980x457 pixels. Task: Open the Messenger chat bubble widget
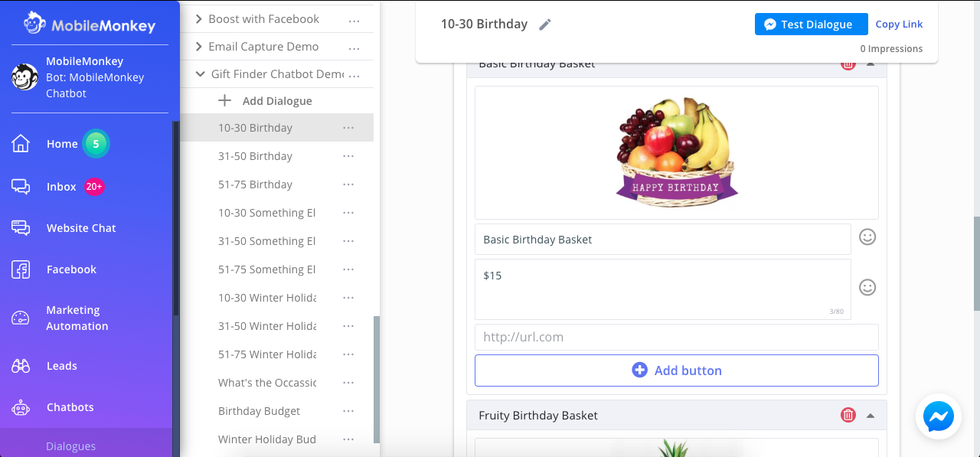[938, 416]
